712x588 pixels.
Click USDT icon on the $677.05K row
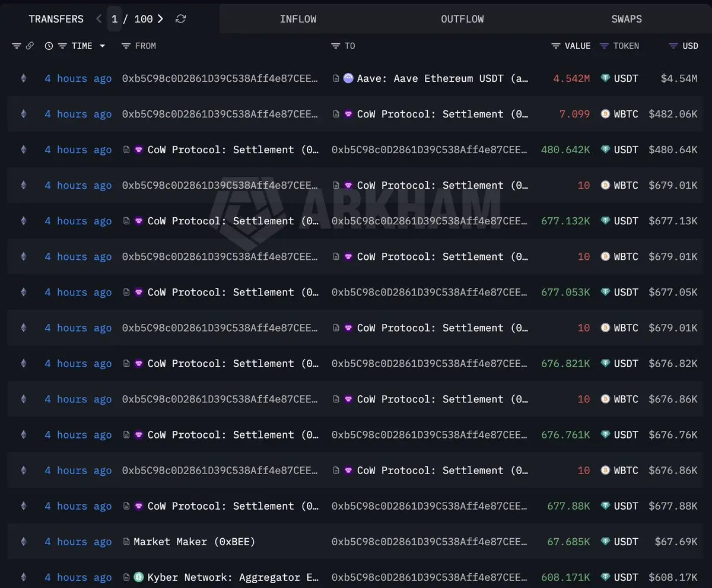pos(605,292)
